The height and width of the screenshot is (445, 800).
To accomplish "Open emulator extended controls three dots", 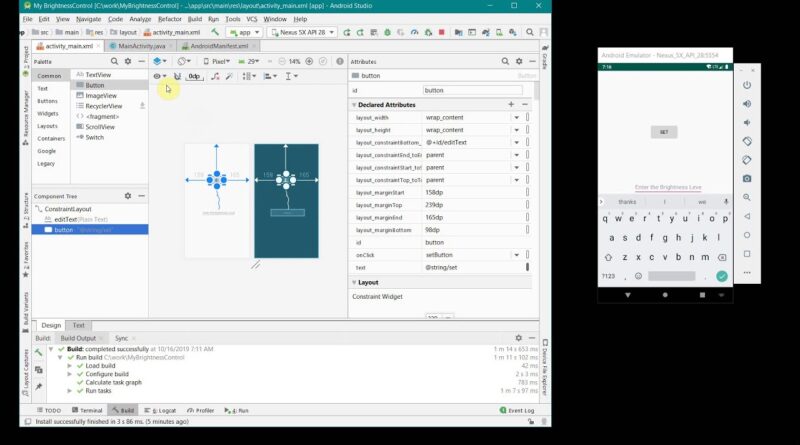I will (x=747, y=273).
